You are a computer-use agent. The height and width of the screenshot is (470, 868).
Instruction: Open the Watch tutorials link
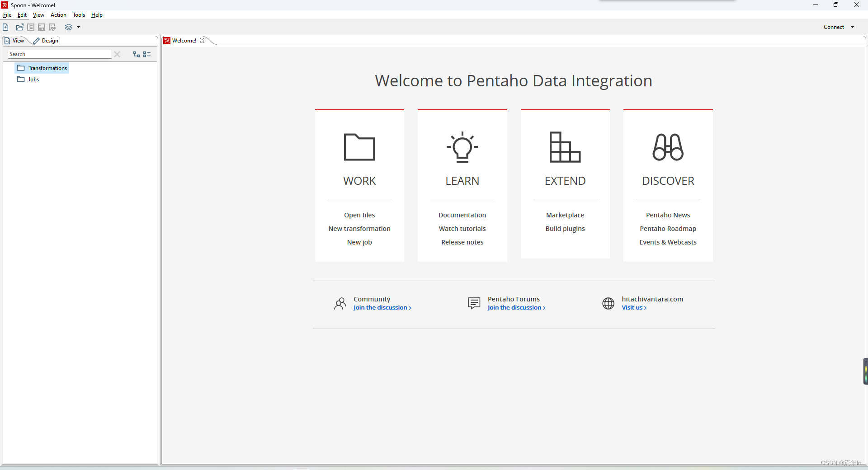(x=462, y=229)
